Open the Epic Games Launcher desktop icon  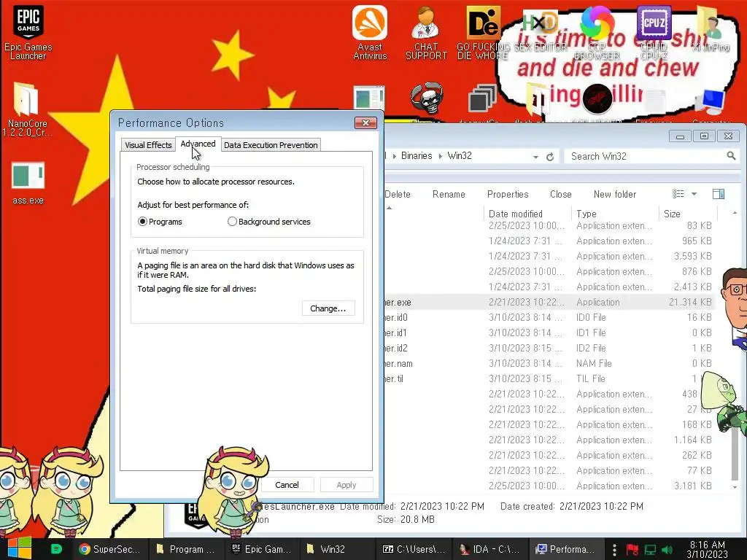28,32
